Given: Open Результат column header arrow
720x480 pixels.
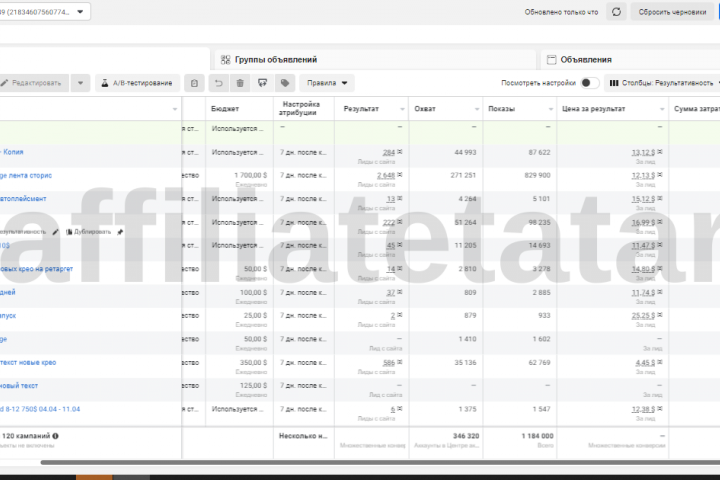Looking at the screenshot, I should (402, 109).
